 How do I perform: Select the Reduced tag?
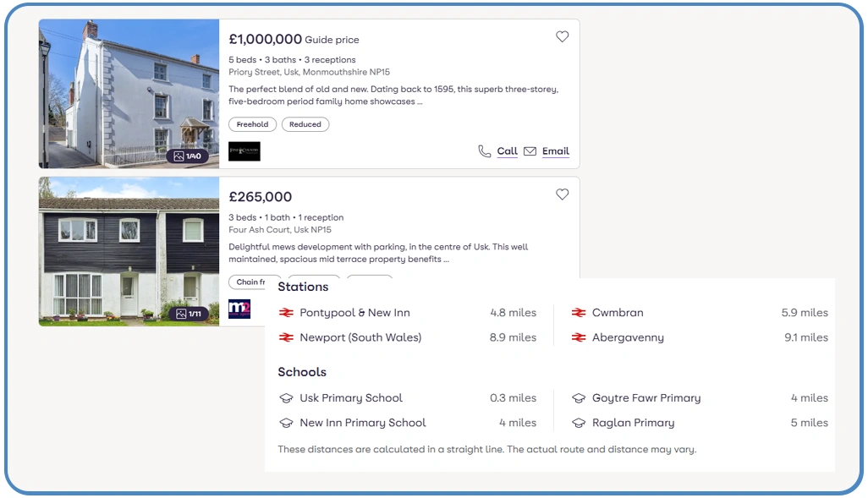click(305, 124)
